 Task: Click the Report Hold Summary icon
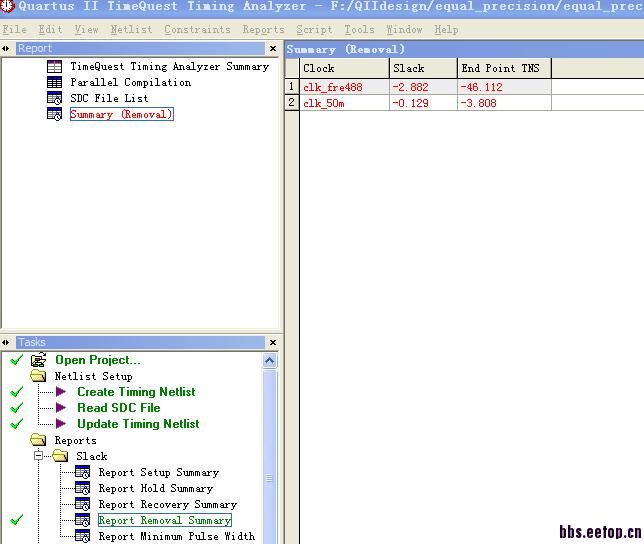point(83,488)
